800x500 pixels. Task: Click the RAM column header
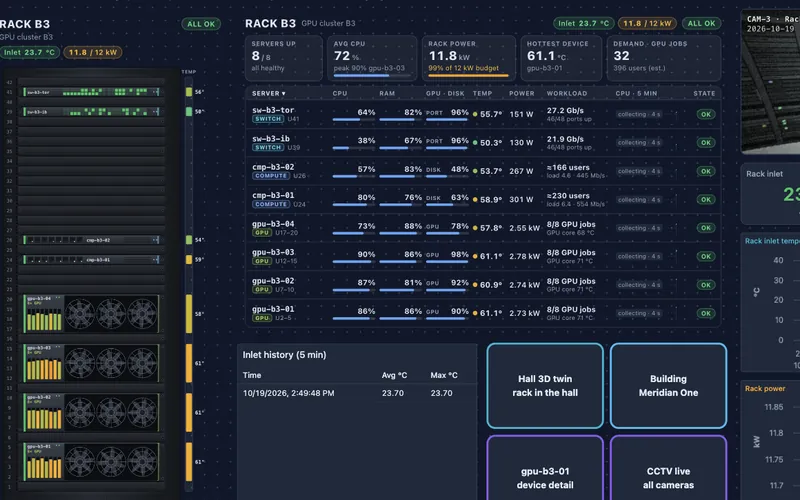[x=387, y=93]
